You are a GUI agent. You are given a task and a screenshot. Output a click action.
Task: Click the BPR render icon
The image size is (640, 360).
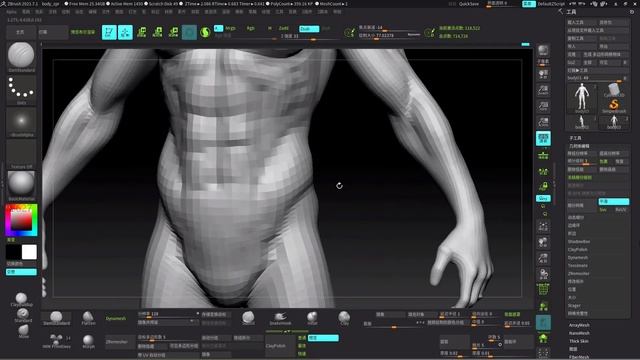543,51
